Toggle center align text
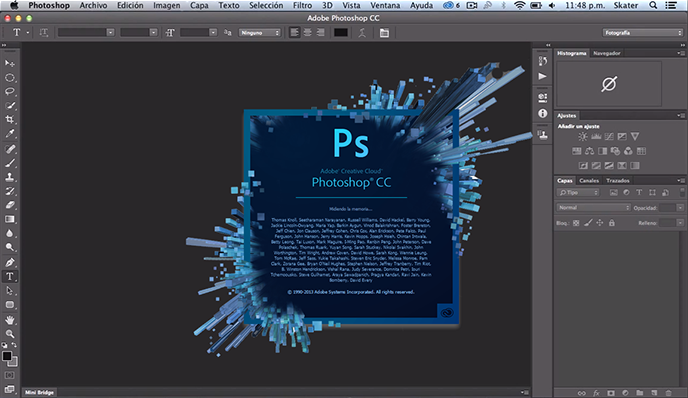Screen dimensions: 688x398 coord(308,32)
